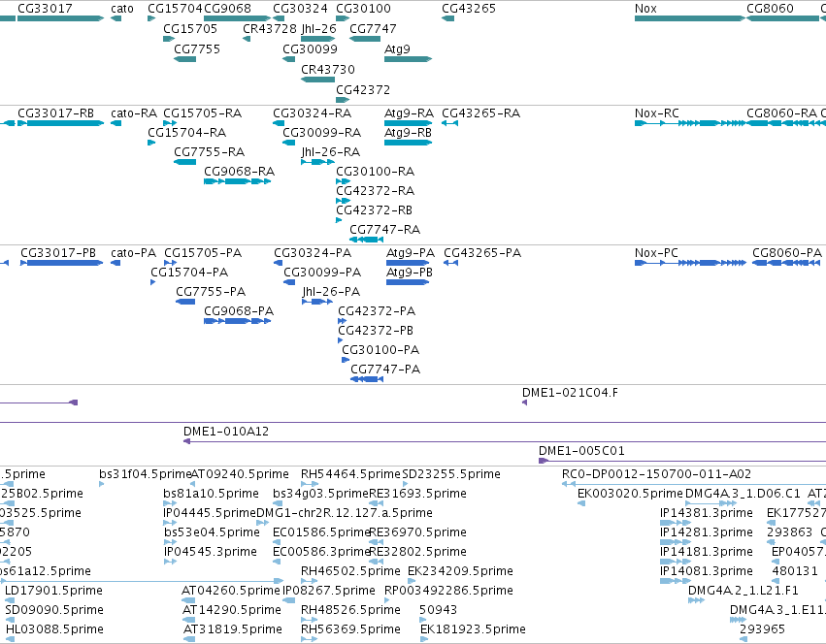Image resolution: width=826 pixels, height=644 pixels.
Task: Click EST EK181923.5prime
Action: pyautogui.click(x=423, y=639)
